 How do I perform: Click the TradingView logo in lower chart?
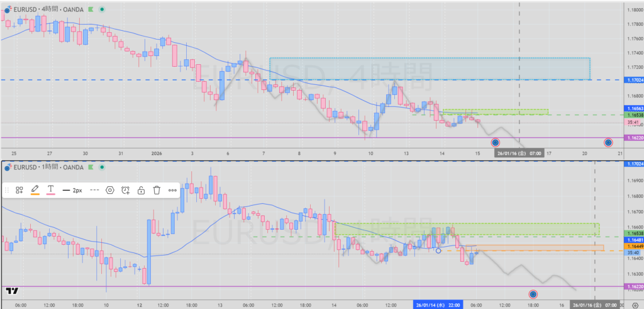click(11, 291)
